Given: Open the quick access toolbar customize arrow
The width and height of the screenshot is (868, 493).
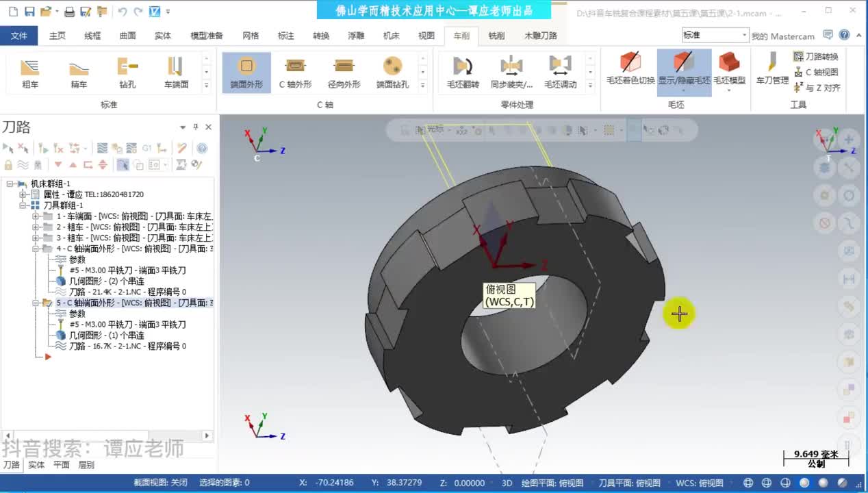Looking at the screenshot, I should coord(168,12).
